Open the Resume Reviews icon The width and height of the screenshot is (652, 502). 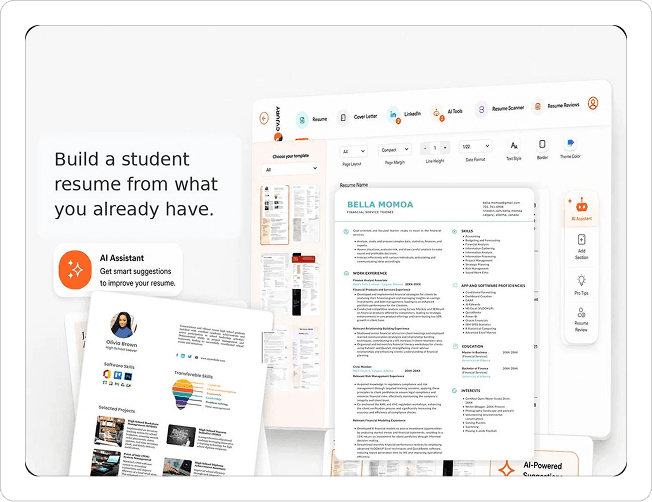538,107
